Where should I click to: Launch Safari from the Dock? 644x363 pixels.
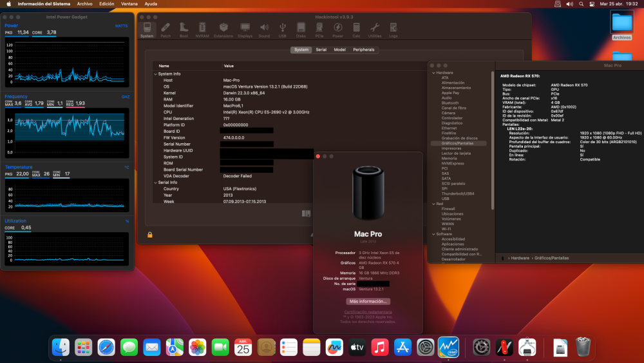click(x=106, y=348)
